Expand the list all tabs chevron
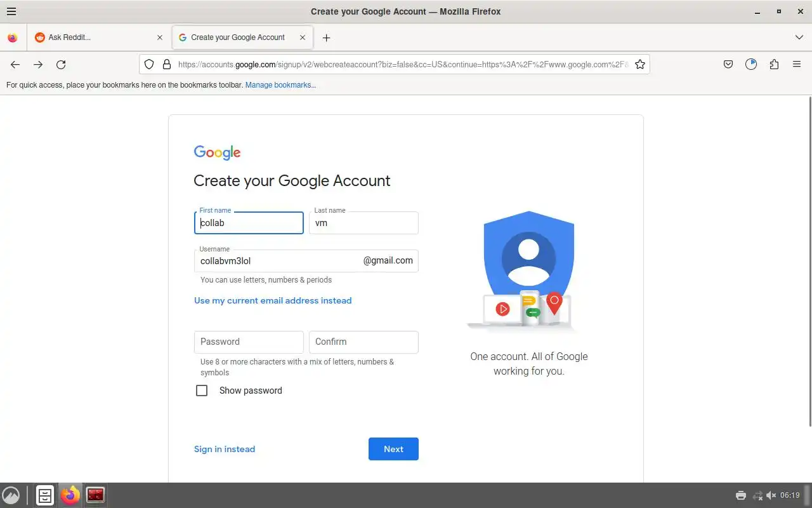812x508 pixels. pyautogui.click(x=799, y=37)
